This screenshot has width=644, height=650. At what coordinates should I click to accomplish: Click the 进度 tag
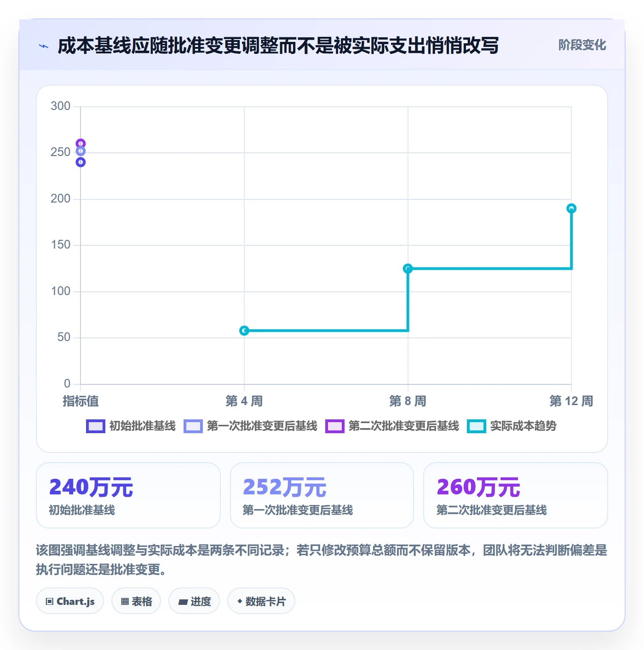[194, 601]
